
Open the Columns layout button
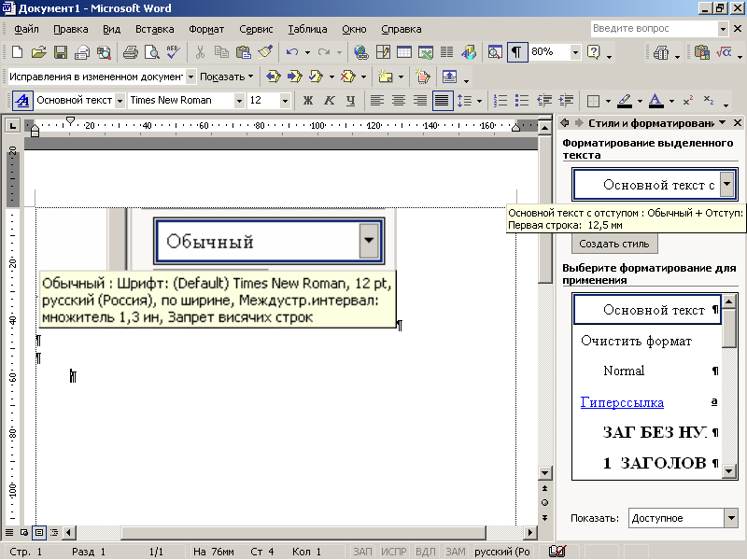coord(447,52)
